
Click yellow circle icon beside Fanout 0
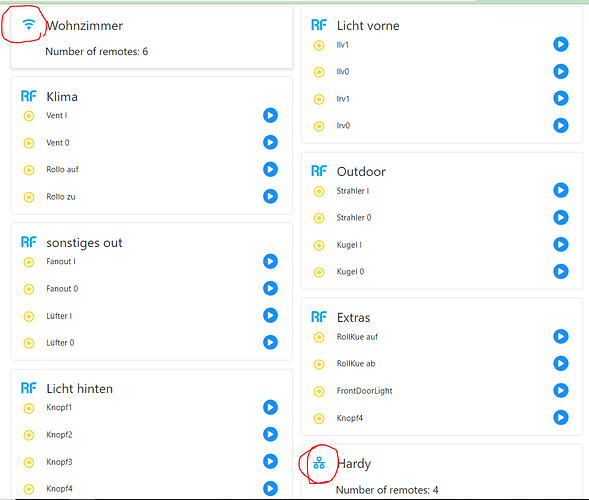click(x=29, y=289)
